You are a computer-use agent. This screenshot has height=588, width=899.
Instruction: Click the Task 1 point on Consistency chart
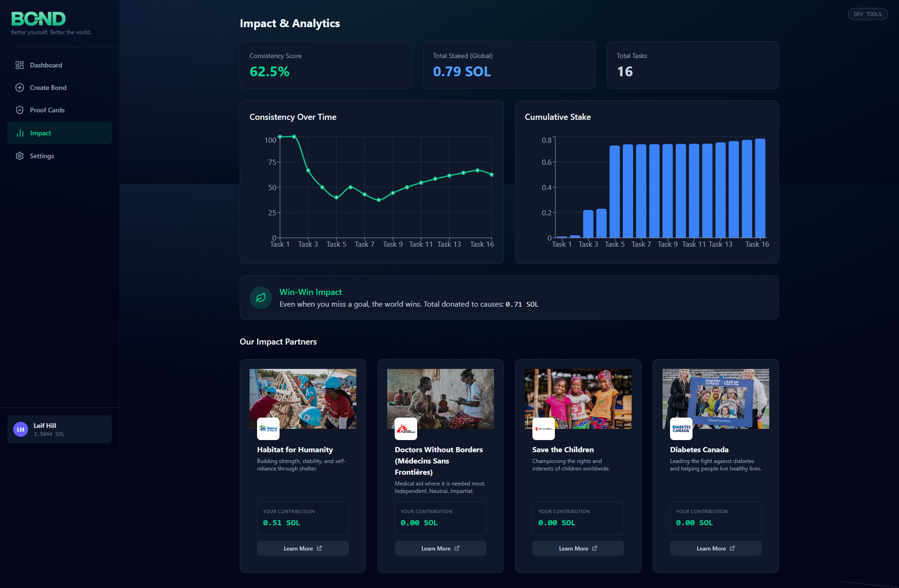tap(280, 137)
